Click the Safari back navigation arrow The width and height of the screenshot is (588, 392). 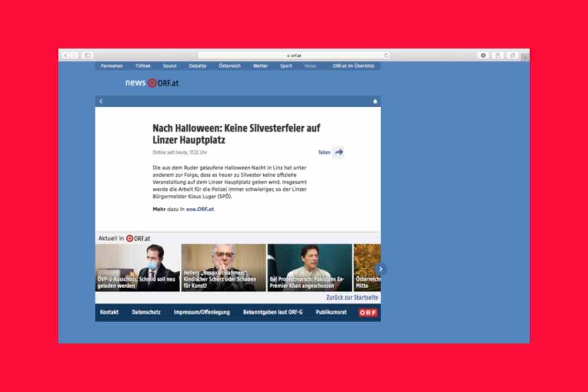[x=65, y=56]
